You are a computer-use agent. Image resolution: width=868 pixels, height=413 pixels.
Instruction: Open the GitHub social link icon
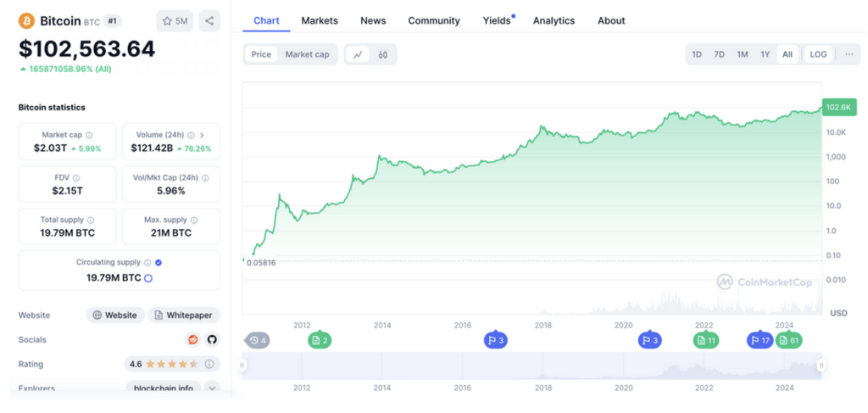tap(212, 339)
